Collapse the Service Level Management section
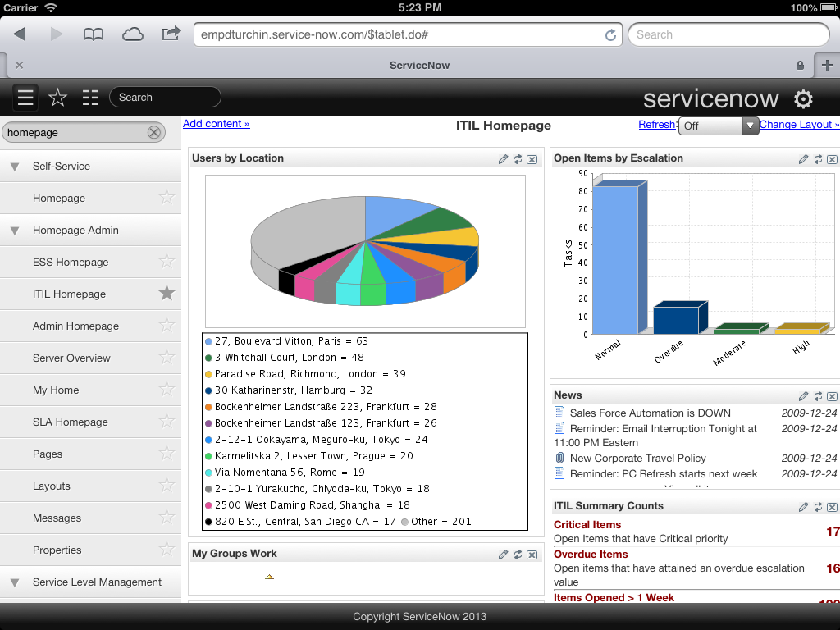 pos(15,582)
